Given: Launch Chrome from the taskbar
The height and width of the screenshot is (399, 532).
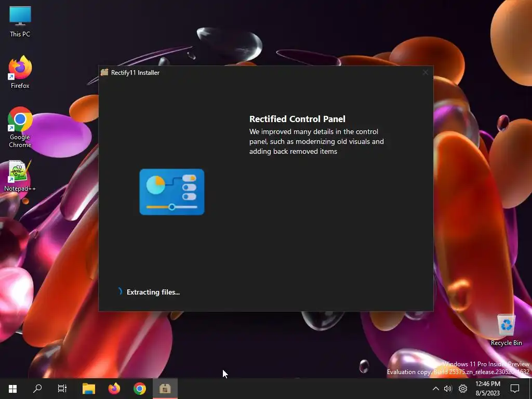Looking at the screenshot, I should coord(140,389).
